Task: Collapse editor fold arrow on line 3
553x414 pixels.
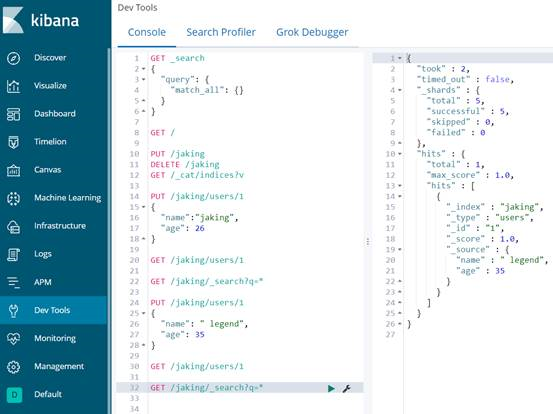Action: tap(144, 80)
